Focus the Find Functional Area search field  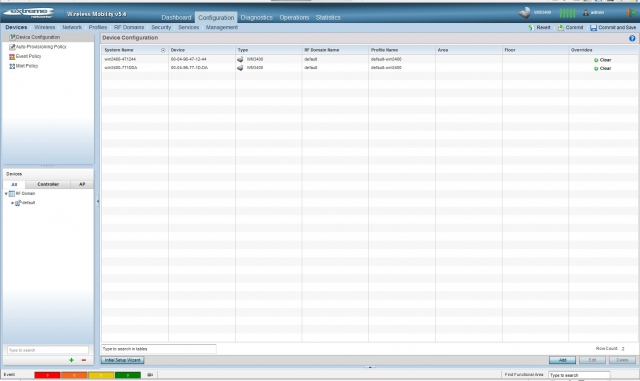click(x=579, y=375)
